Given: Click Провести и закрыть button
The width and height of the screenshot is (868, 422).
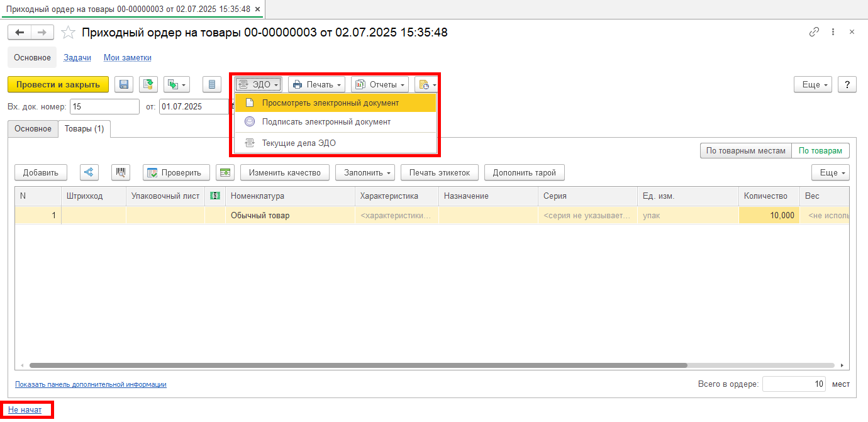Looking at the screenshot, I should coord(58,84).
